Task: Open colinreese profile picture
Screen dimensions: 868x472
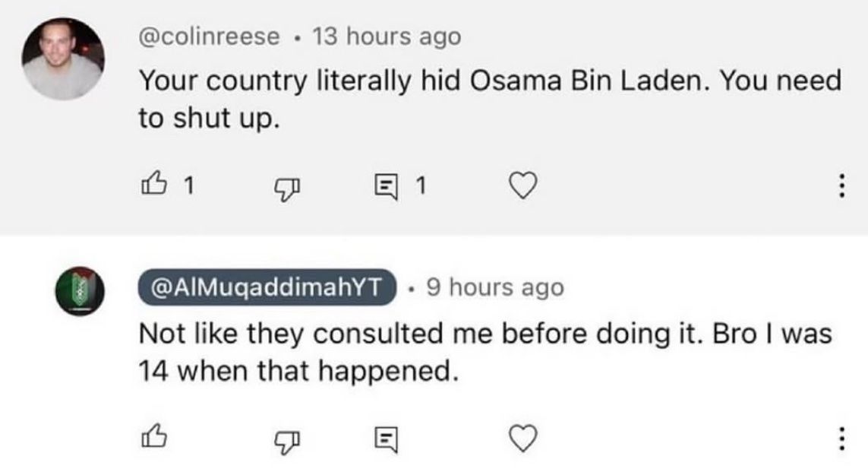Action: pyautogui.click(x=62, y=59)
